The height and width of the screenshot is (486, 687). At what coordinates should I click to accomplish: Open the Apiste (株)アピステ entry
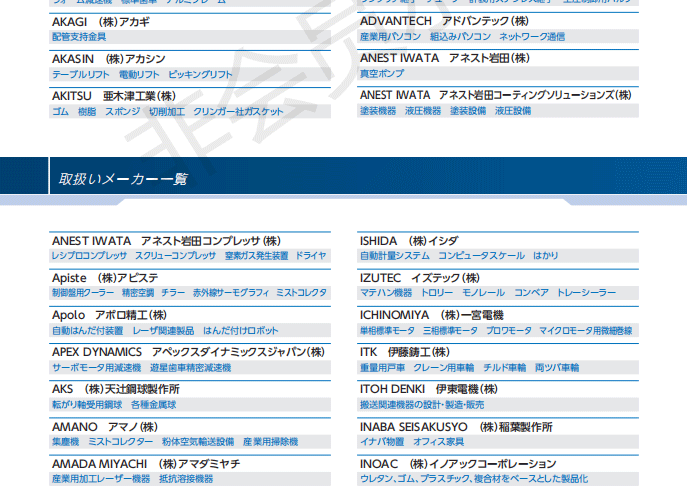tap(105, 278)
